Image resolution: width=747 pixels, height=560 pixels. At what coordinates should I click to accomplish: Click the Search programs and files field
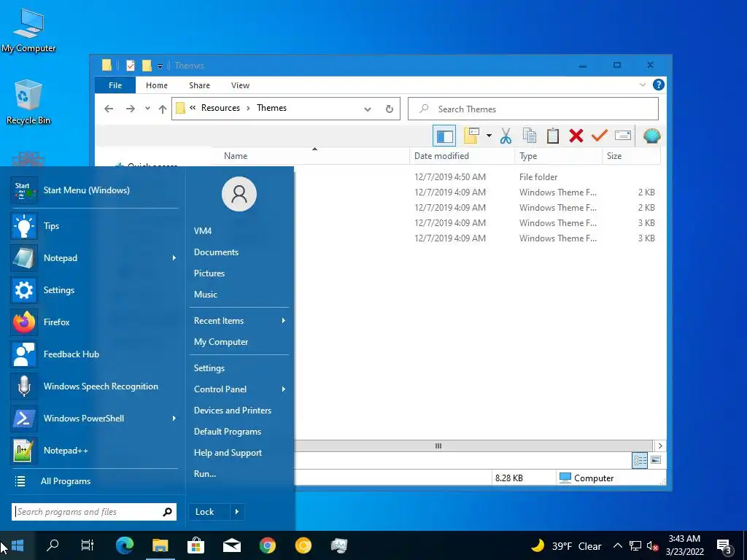(x=94, y=512)
